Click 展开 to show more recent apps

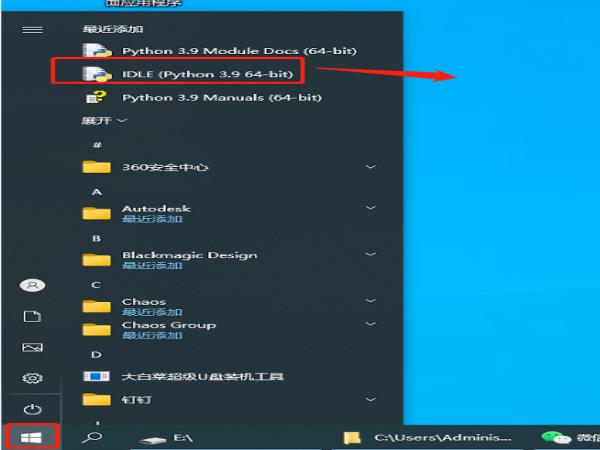pos(104,121)
